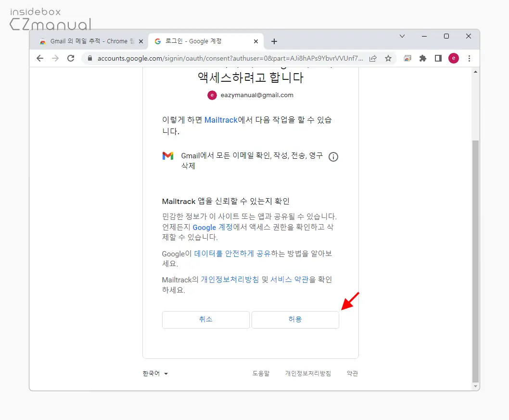The height and width of the screenshot is (420, 509).
Task: Click the Gmail logo beside permission text
Action: 168,156
